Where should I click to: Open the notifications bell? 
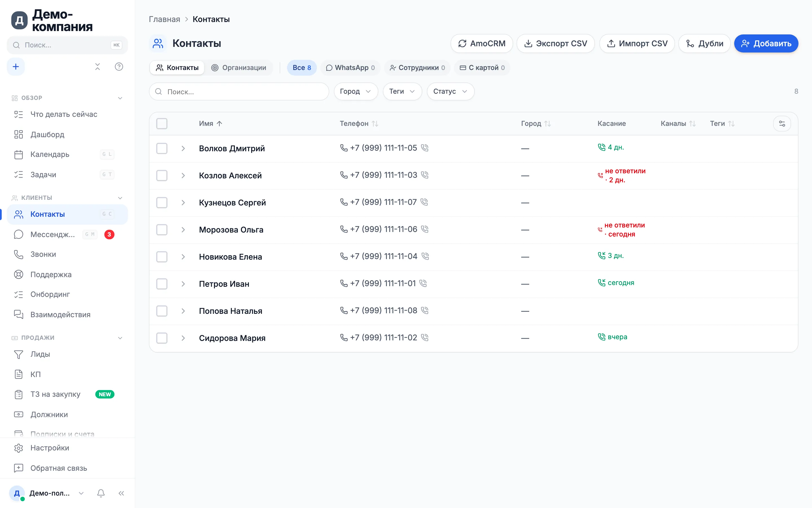[x=101, y=493]
